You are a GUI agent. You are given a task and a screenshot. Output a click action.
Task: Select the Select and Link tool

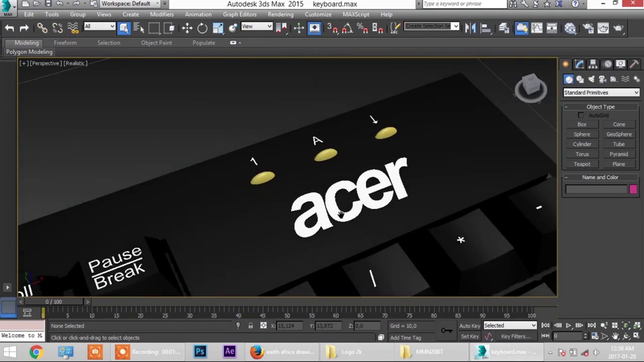pyautogui.click(x=42, y=28)
